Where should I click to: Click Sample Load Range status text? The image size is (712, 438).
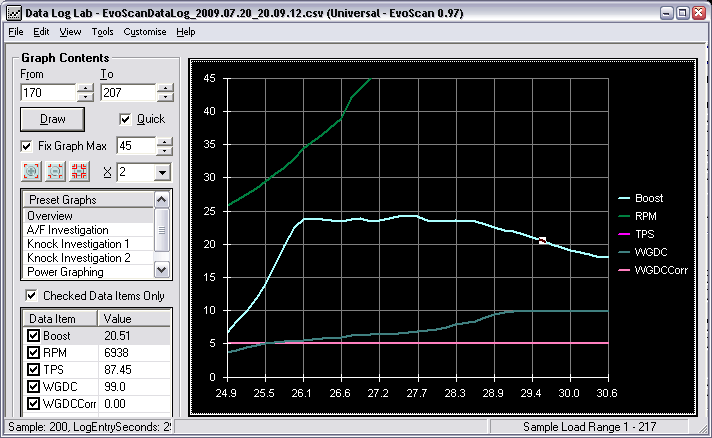pyautogui.click(x=589, y=427)
